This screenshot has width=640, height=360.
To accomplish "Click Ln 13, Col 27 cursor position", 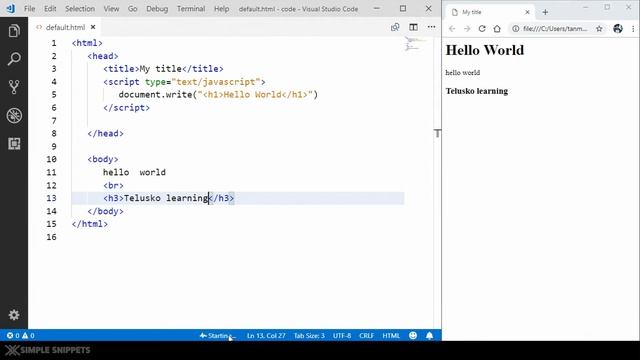I will coord(266,336).
